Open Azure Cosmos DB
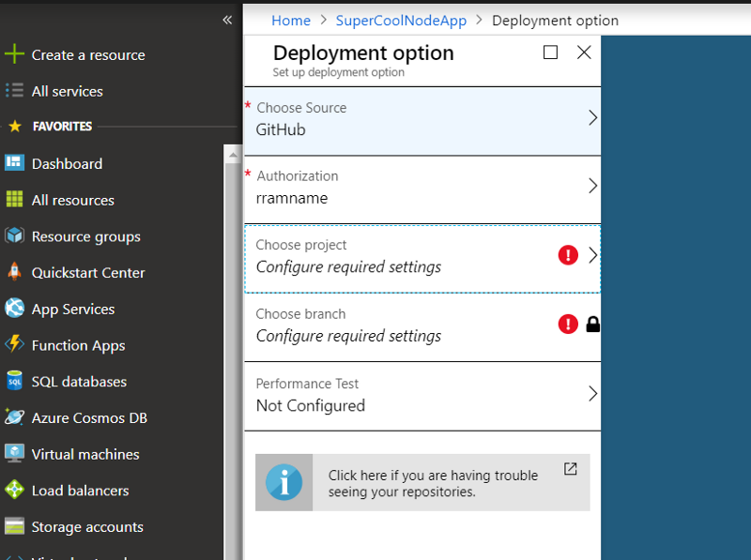This screenshot has height=560, width=751. tap(89, 417)
